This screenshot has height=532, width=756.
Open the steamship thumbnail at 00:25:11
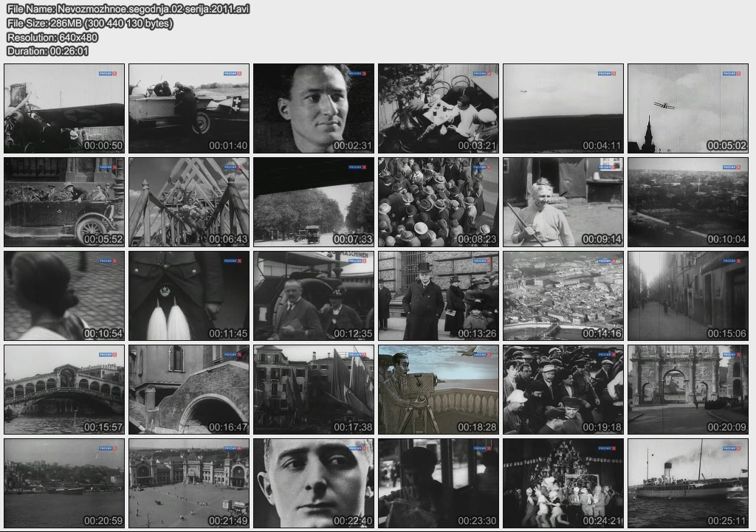pyautogui.click(x=688, y=483)
